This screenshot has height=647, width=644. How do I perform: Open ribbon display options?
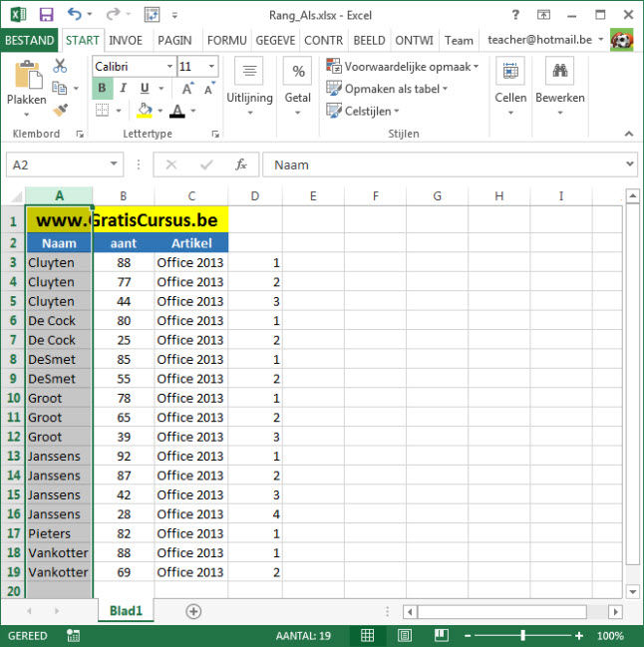[x=543, y=15]
